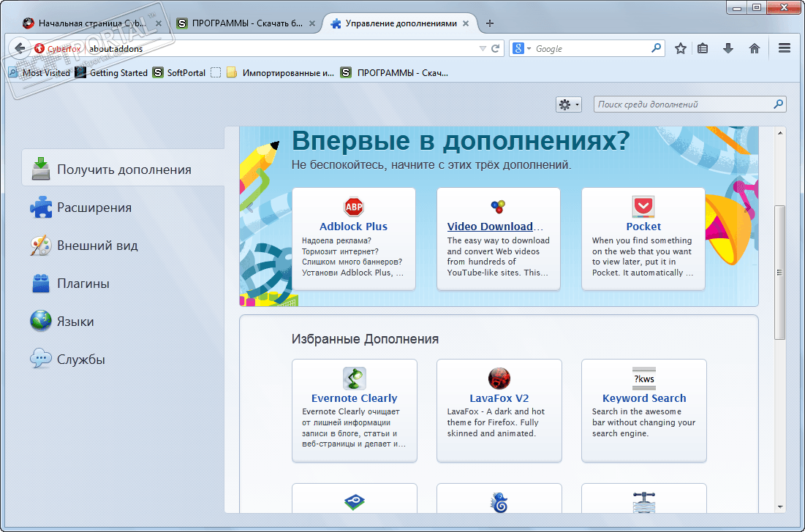Show previous featured add-ons with left arrow
The width and height of the screenshot is (805, 532).
pos(250,208)
